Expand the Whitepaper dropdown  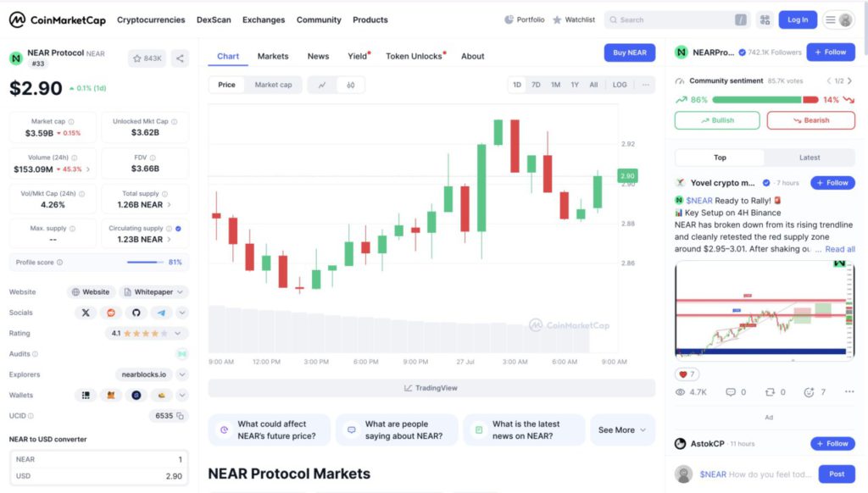coord(182,292)
